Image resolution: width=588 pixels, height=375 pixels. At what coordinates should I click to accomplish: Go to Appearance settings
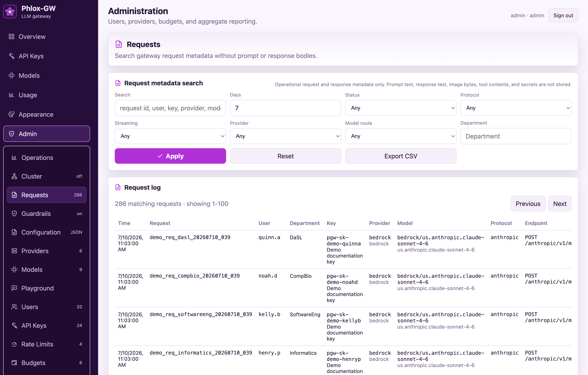click(x=47, y=114)
